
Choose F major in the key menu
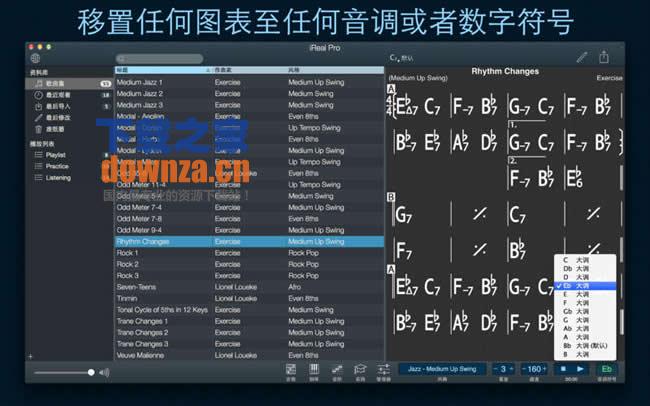(x=585, y=303)
